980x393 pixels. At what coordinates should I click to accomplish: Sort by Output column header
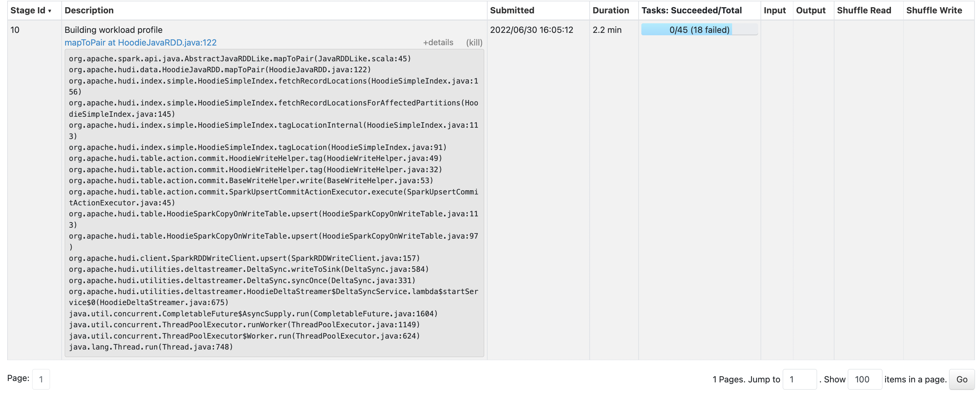pyautogui.click(x=810, y=10)
